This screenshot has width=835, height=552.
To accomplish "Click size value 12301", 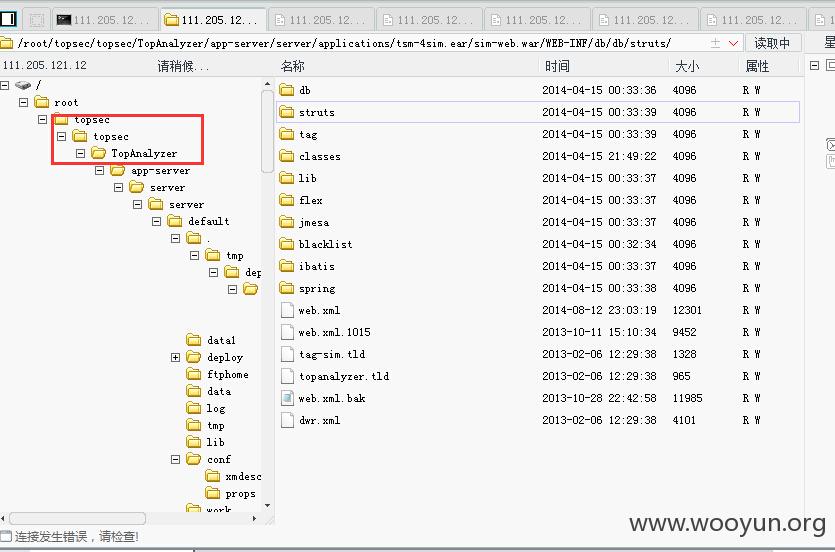I will click(687, 310).
